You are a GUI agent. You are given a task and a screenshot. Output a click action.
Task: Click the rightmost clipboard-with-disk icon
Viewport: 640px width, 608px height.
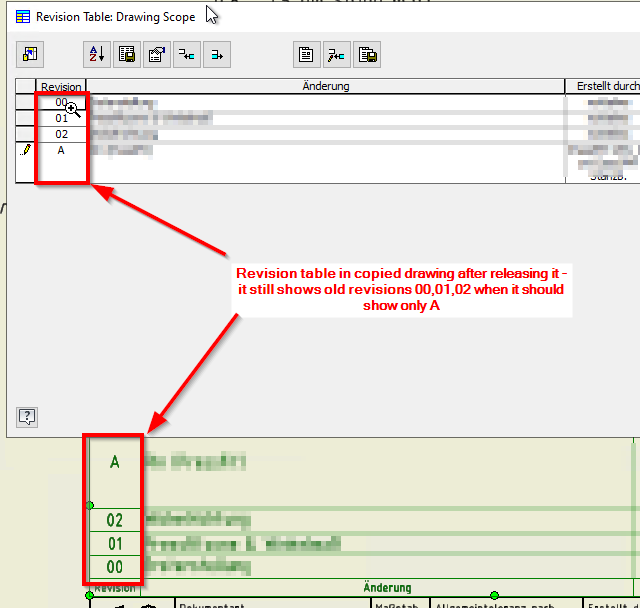point(367,54)
